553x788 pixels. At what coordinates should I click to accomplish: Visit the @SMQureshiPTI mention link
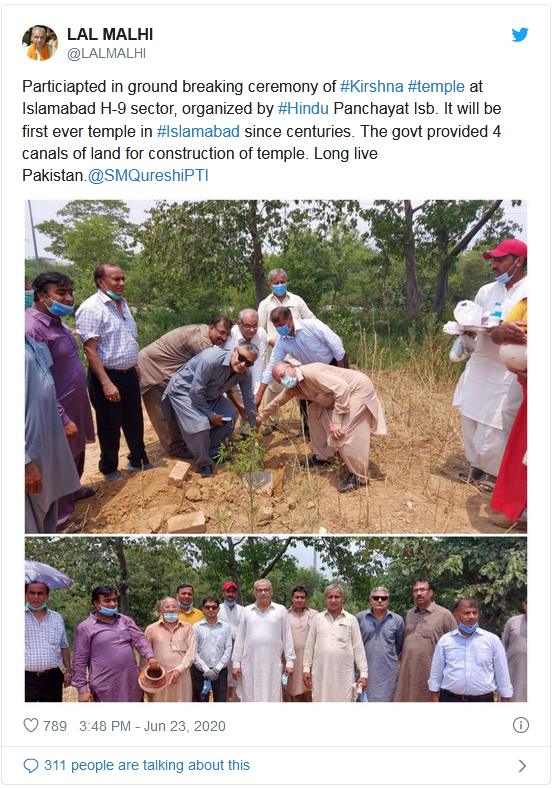(x=148, y=175)
